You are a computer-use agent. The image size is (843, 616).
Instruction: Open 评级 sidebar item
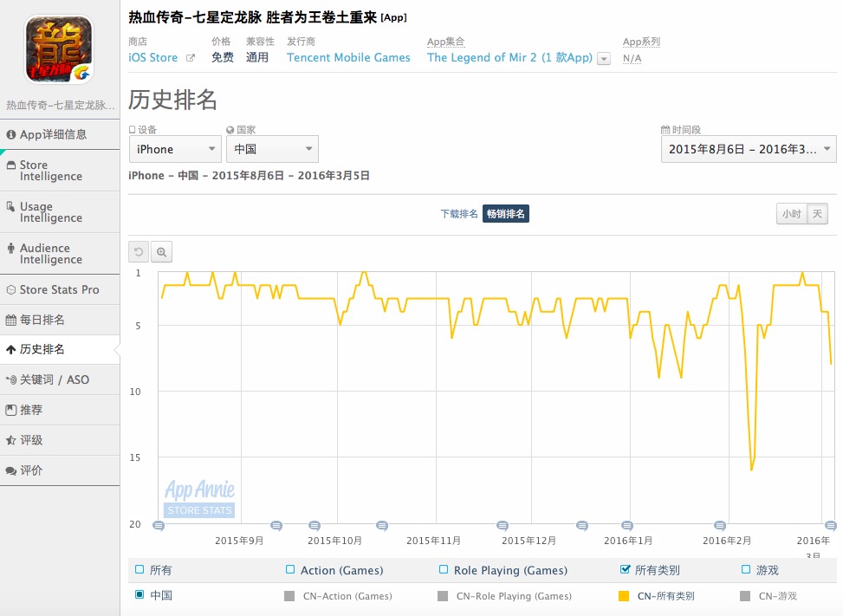pos(60,440)
